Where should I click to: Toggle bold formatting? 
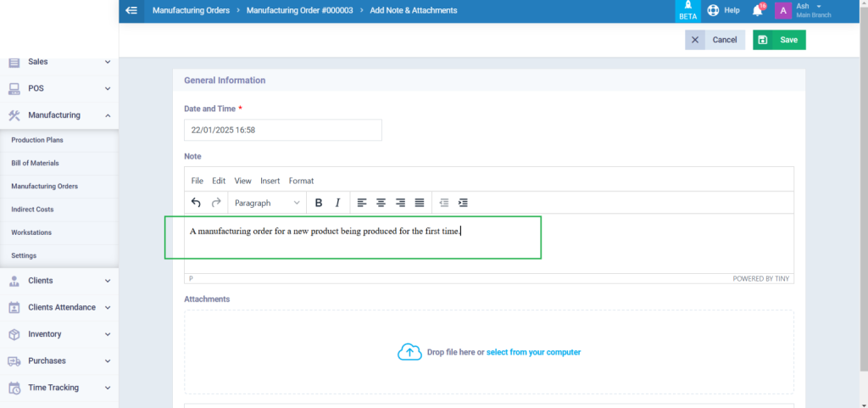(319, 203)
